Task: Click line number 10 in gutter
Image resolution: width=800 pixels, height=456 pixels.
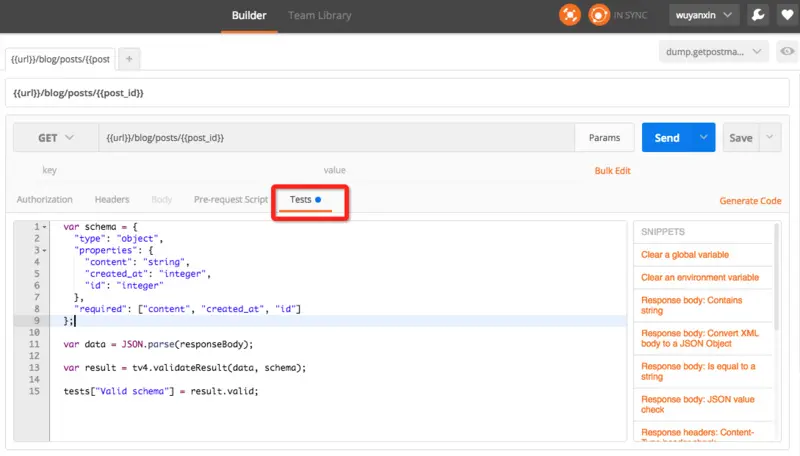Action: (x=34, y=333)
